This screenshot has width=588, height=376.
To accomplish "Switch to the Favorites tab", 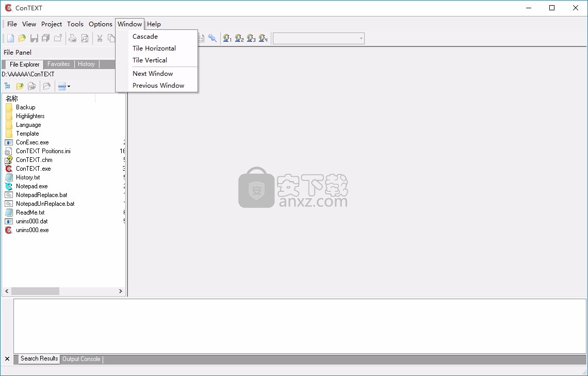I will pos(59,64).
